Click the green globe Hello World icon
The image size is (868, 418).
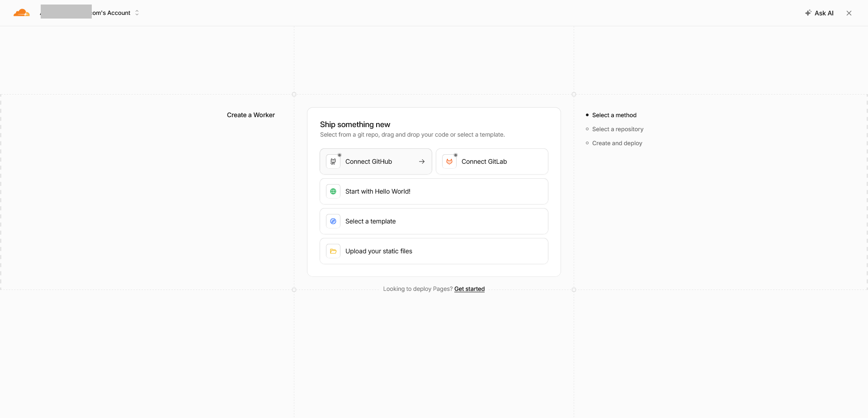click(333, 191)
